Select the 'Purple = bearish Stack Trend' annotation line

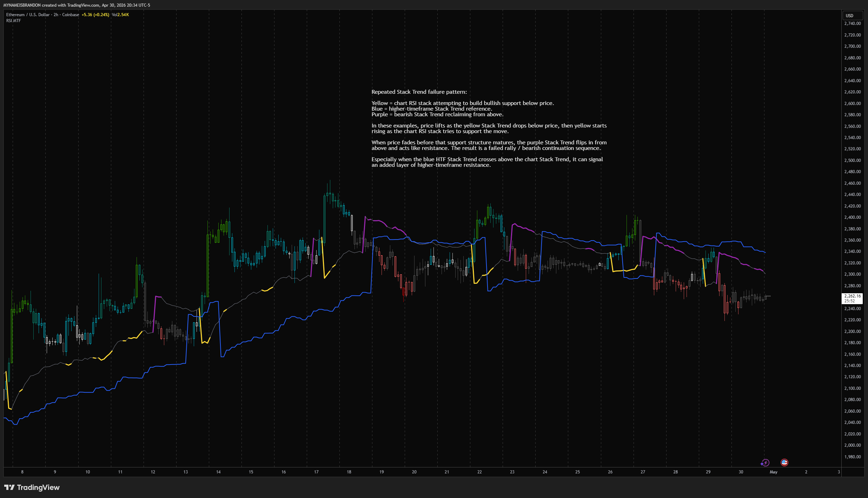point(437,114)
